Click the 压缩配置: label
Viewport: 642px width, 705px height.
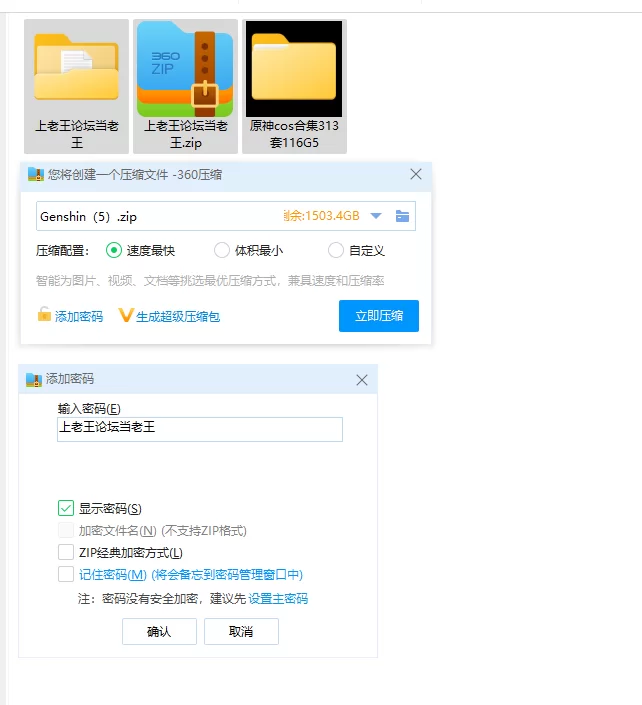[62, 250]
